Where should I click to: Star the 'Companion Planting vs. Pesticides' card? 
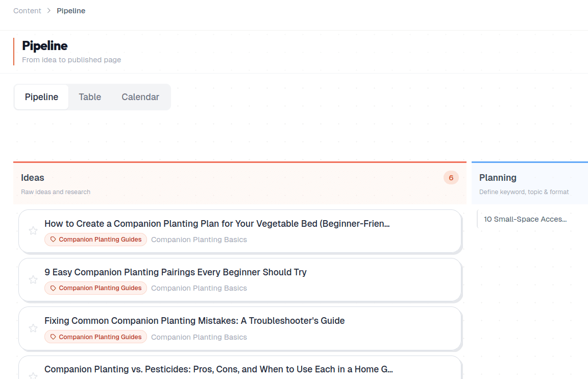pos(33,375)
